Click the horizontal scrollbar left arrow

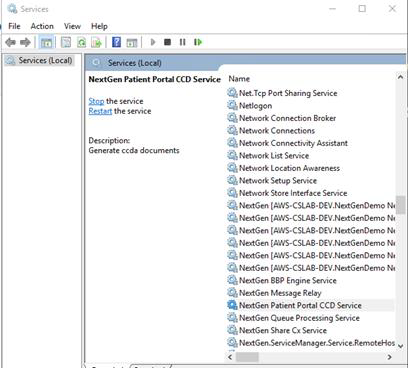[x=230, y=357]
